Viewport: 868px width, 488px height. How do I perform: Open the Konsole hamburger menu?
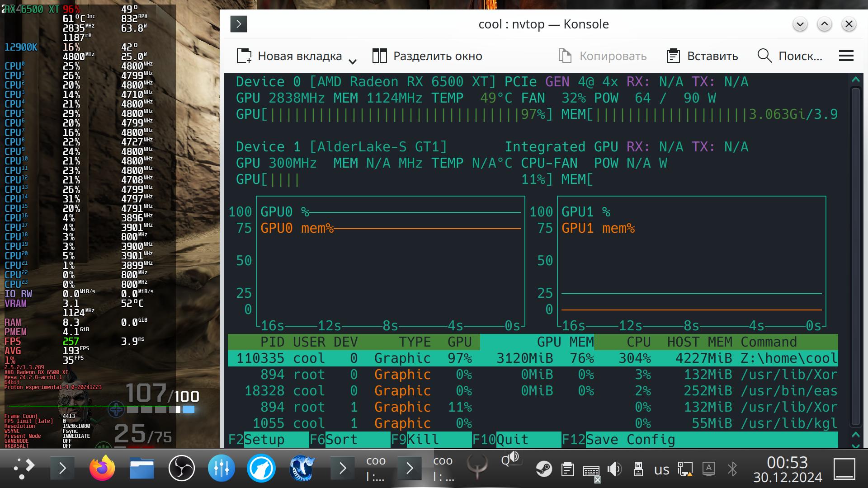point(846,56)
